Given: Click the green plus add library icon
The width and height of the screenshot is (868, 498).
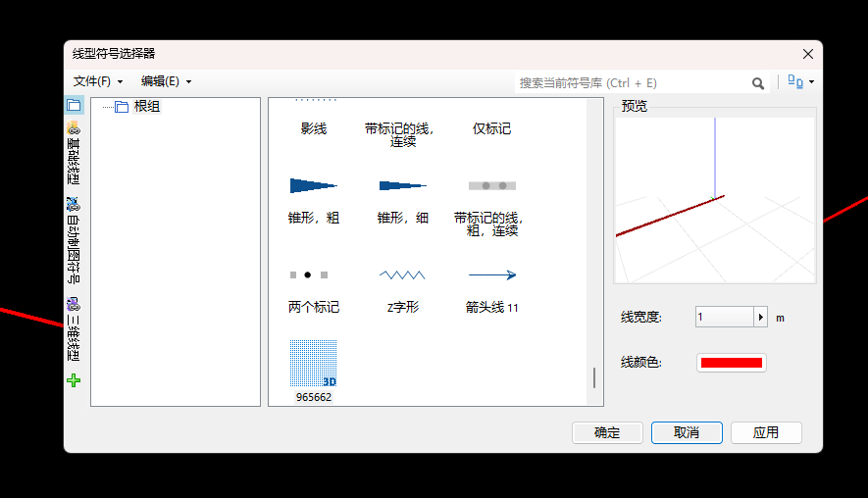Looking at the screenshot, I should (x=74, y=380).
